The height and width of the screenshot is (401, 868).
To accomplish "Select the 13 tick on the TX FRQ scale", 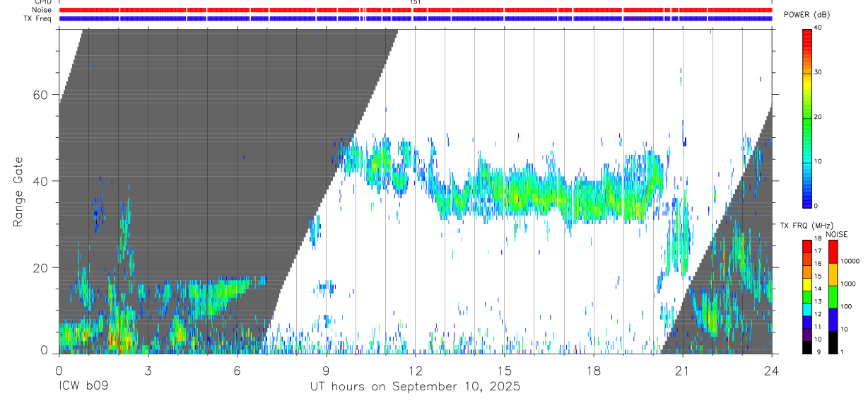I will pos(817,302).
